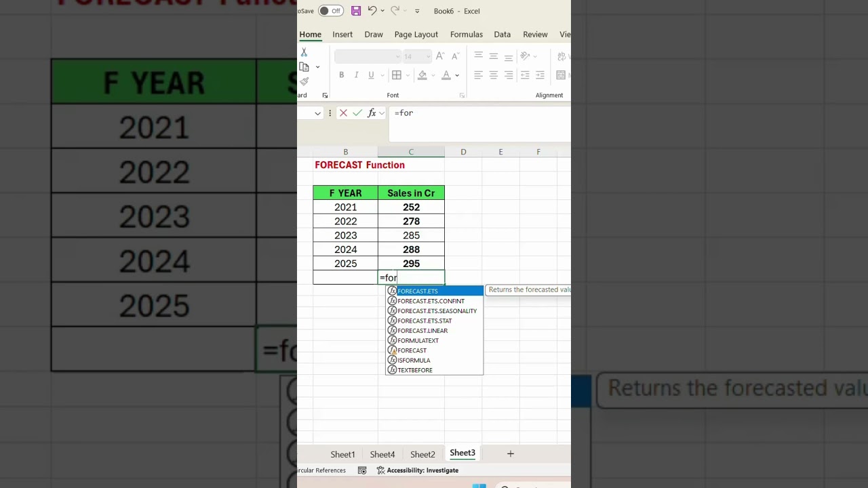Click Increase Indent icon
Screen dimensions: 868x488
(x=540, y=75)
